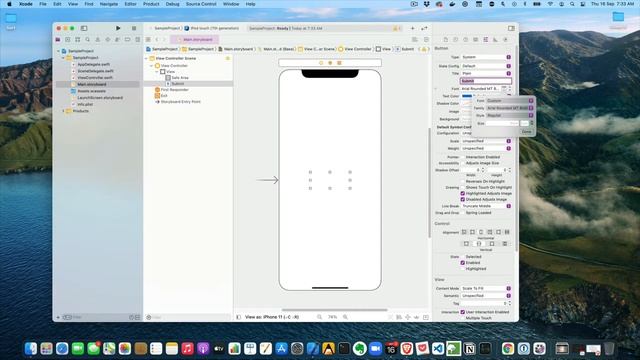
Task: Open the Line Break dropdown
Action: click(x=486, y=206)
